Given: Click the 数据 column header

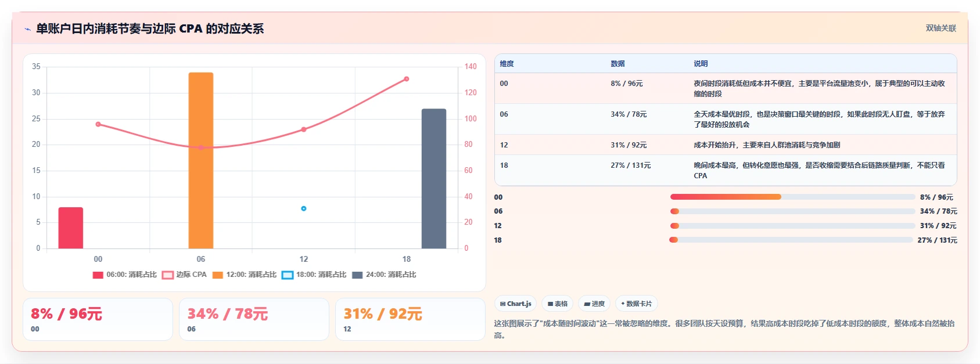Looking at the screenshot, I should click(618, 64).
